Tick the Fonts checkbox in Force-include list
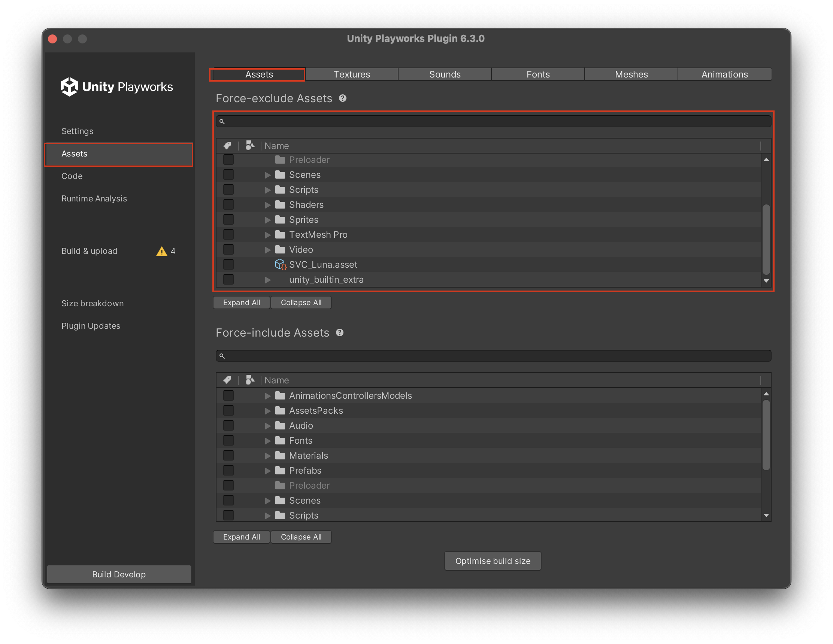The height and width of the screenshot is (644, 833). coord(228,440)
